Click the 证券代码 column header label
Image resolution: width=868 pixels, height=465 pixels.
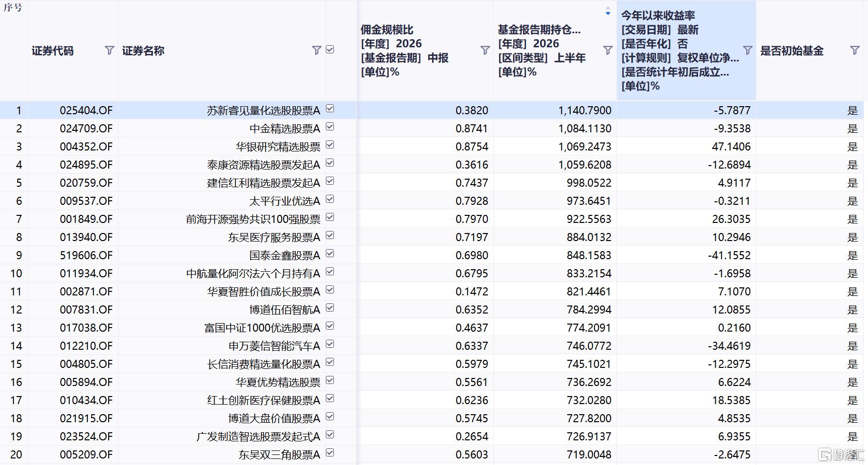(x=53, y=51)
